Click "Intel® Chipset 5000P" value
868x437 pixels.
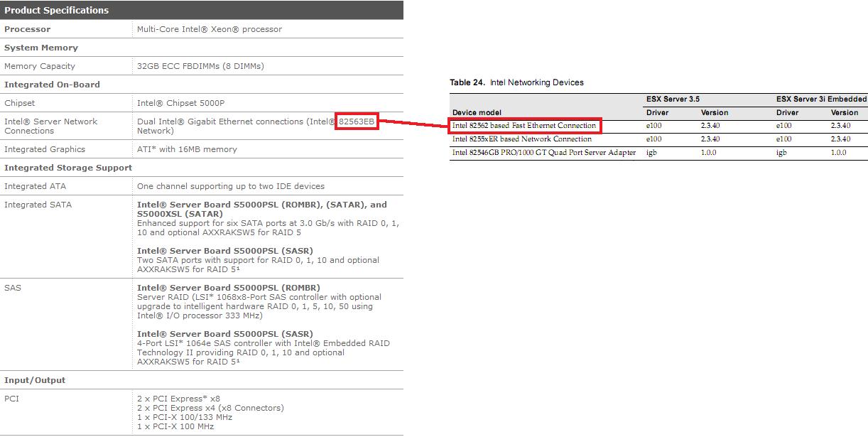[x=181, y=103]
